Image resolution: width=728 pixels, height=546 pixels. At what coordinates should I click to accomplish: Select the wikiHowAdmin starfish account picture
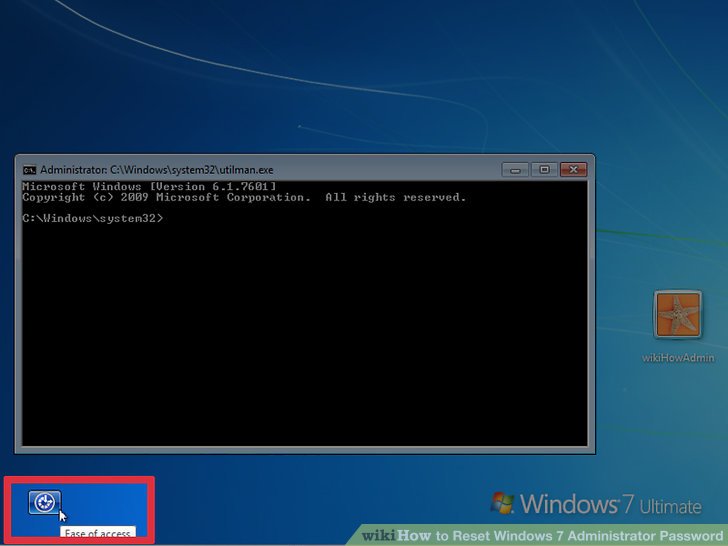[678, 315]
